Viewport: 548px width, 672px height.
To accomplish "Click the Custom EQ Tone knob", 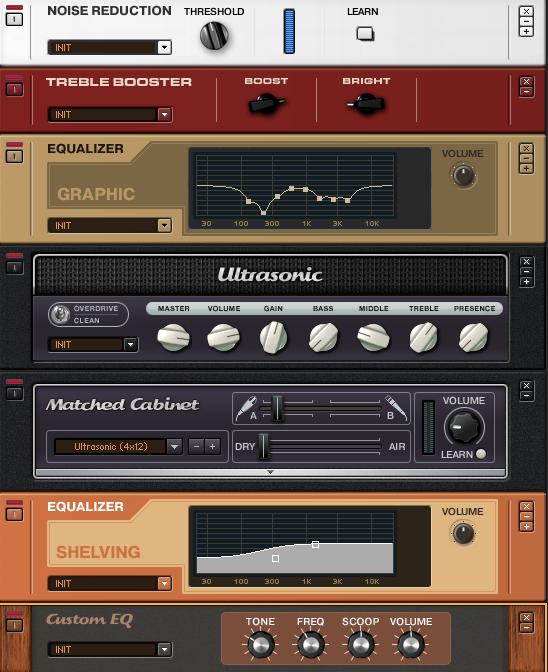I will pos(261,645).
